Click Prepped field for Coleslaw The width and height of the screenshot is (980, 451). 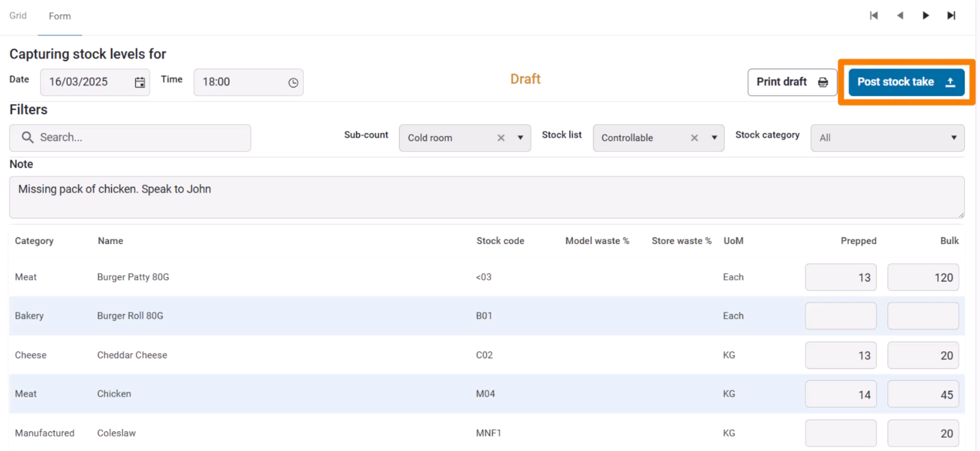[x=841, y=433]
